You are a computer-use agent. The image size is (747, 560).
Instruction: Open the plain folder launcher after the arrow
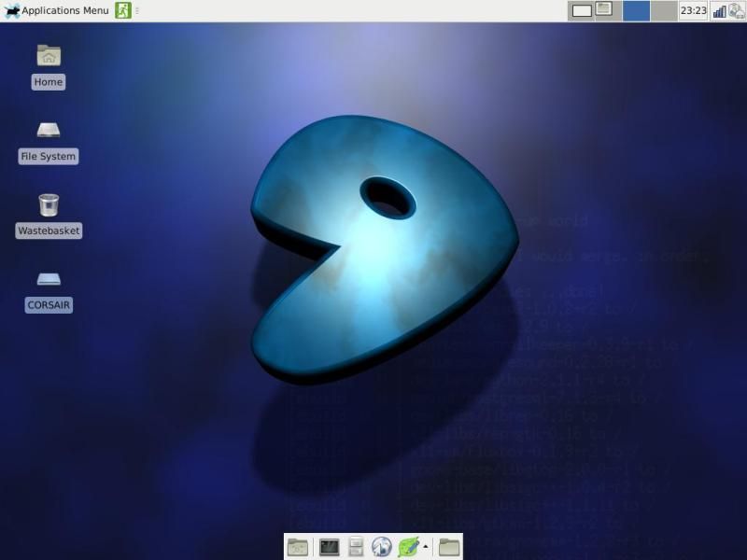[449, 547]
